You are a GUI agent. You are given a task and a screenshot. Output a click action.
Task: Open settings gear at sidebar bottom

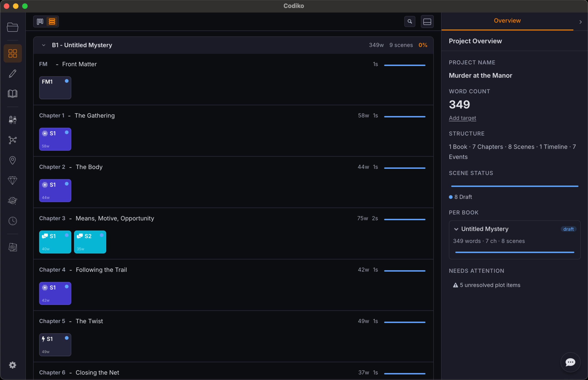[13, 365]
